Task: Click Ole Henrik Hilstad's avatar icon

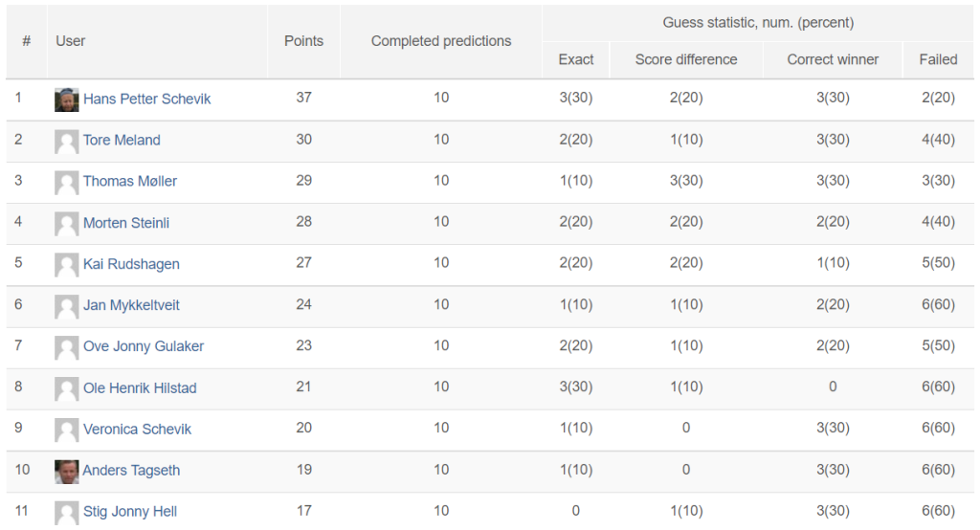Action: tap(66, 389)
